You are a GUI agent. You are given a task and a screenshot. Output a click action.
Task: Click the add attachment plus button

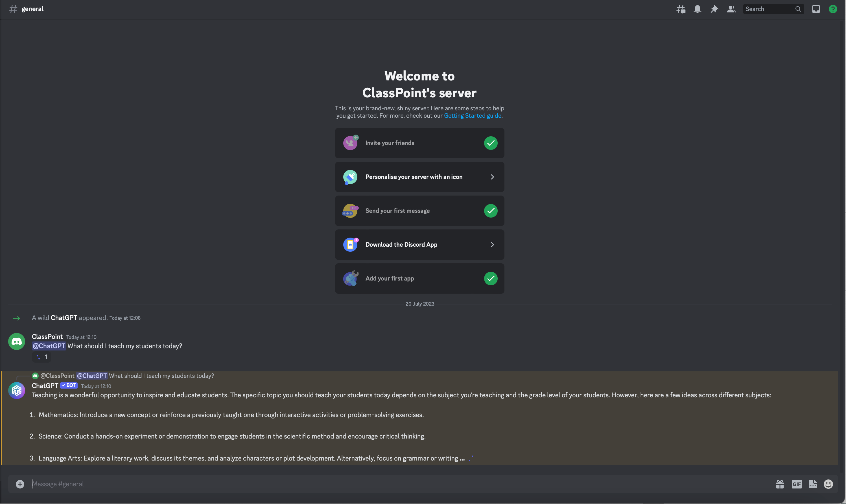20,484
